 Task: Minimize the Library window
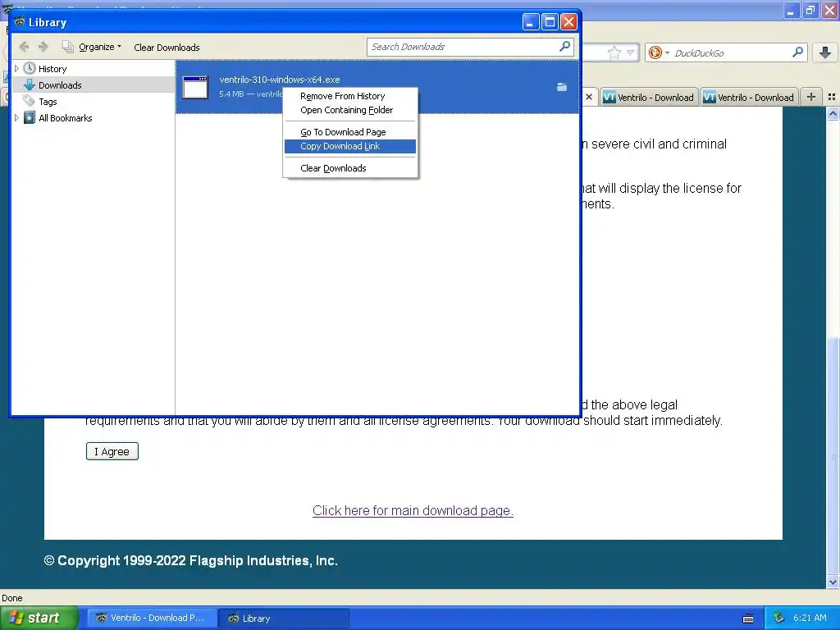tap(531, 22)
